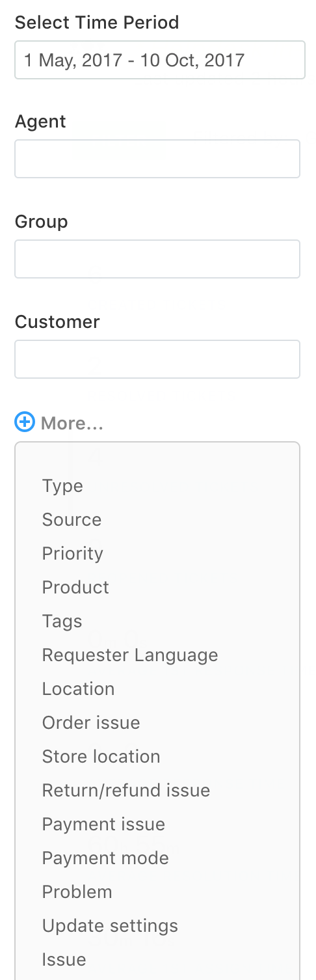The height and width of the screenshot is (980, 316).
Task: Pick the Payment issue filter
Action: tap(103, 824)
